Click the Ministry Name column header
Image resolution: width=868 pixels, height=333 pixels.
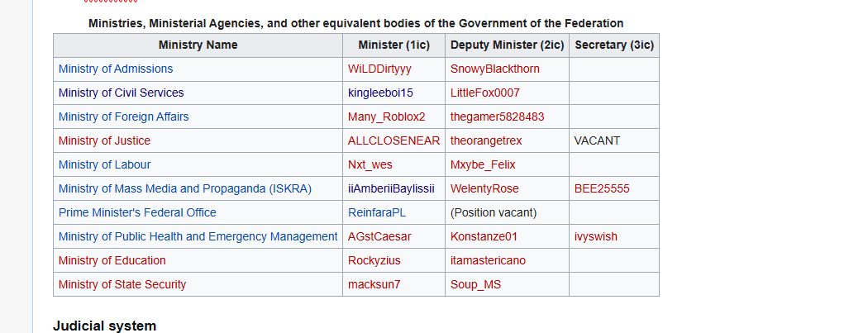pos(198,45)
